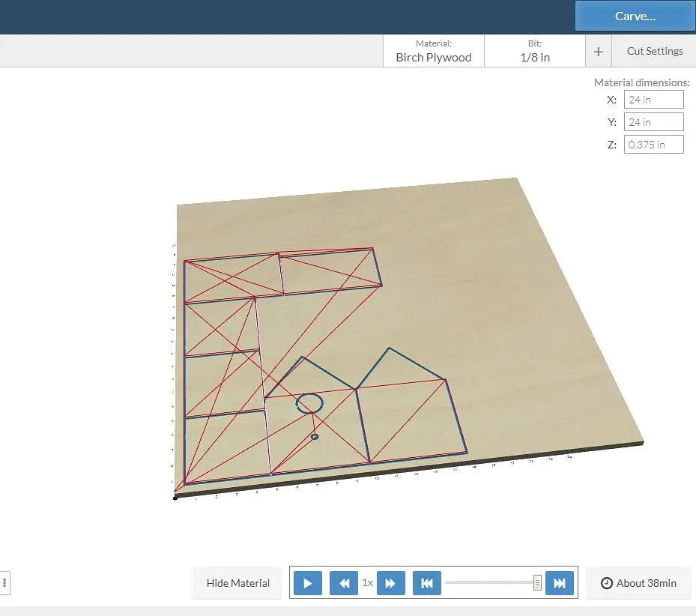Click the X material dimension field

(x=653, y=100)
